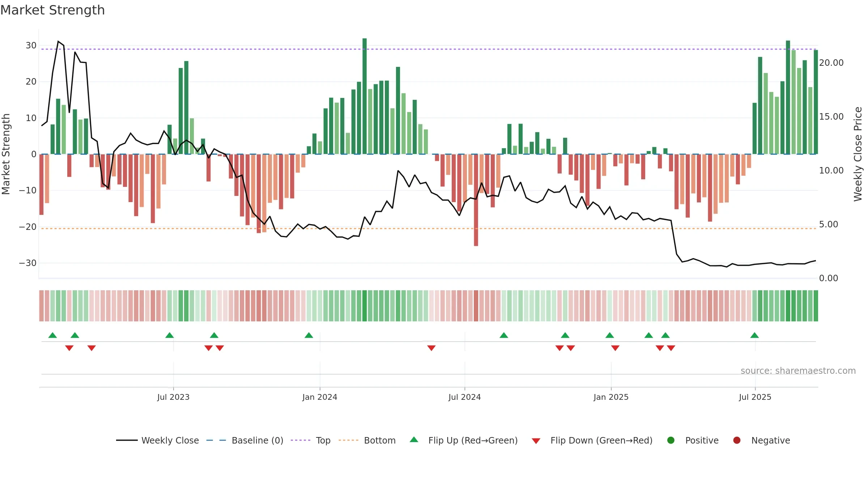Click the Market Strength chart title
The width and height of the screenshot is (868, 488).
[x=52, y=10]
